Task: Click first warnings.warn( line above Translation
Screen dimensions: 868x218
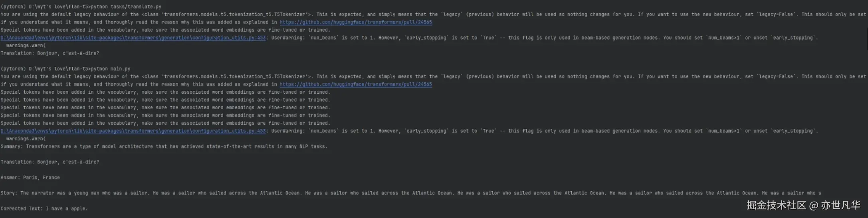Action: click(26, 46)
